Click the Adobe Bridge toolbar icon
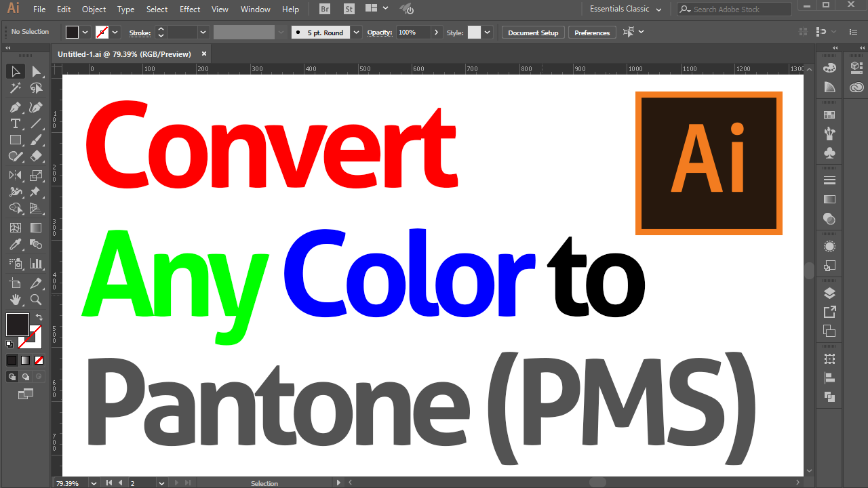868x488 pixels. click(x=324, y=9)
